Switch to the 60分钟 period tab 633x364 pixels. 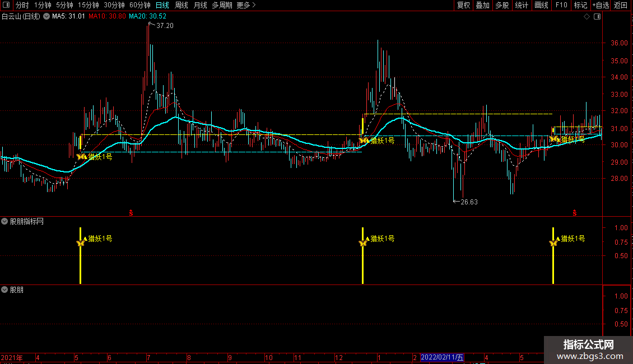click(x=139, y=5)
